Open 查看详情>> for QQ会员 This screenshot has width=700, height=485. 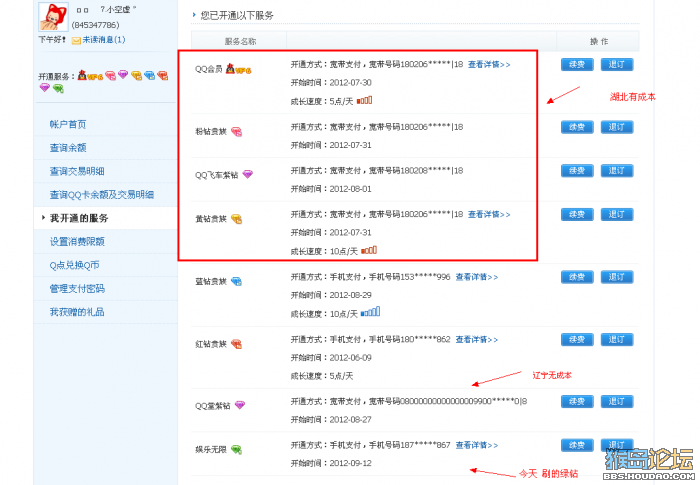pyautogui.click(x=489, y=65)
